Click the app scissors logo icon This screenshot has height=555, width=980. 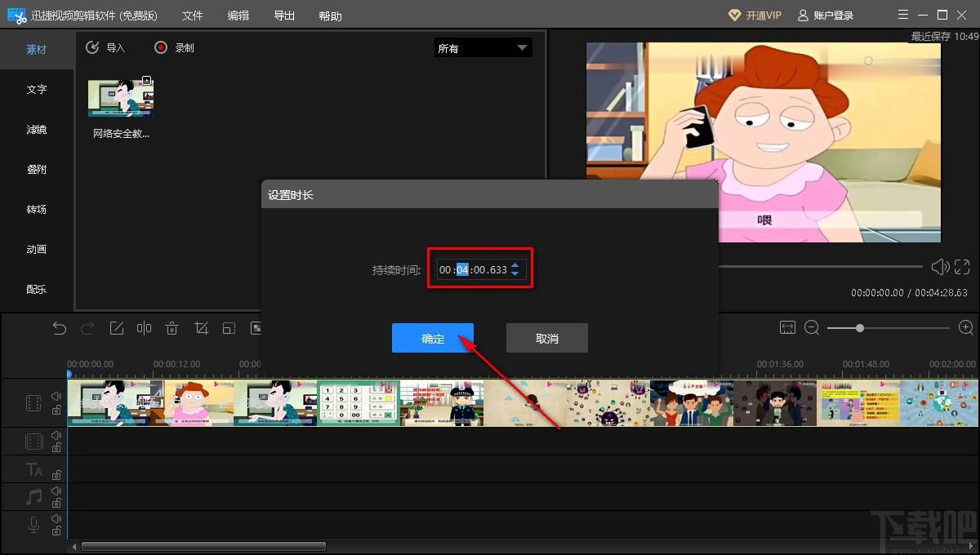[17, 16]
